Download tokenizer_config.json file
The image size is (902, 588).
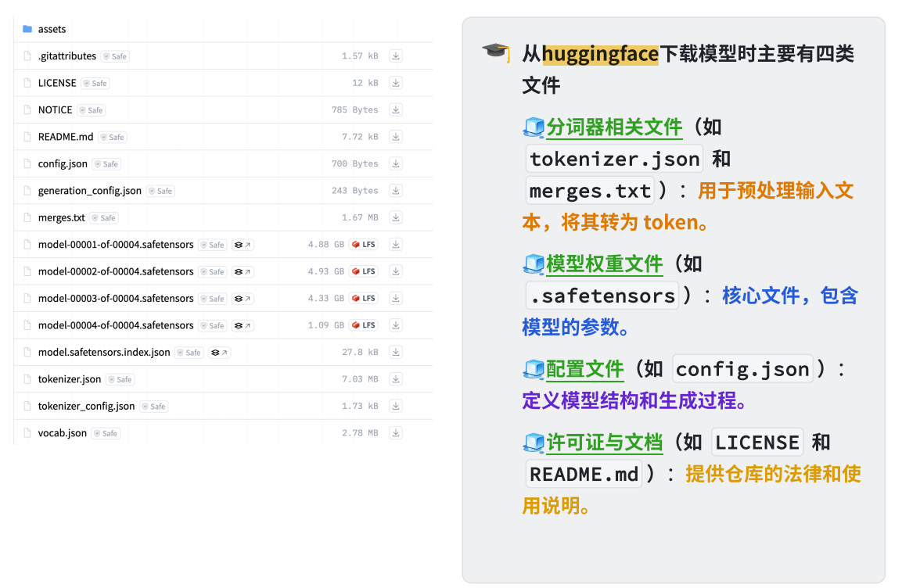pyautogui.click(x=396, y=406)
